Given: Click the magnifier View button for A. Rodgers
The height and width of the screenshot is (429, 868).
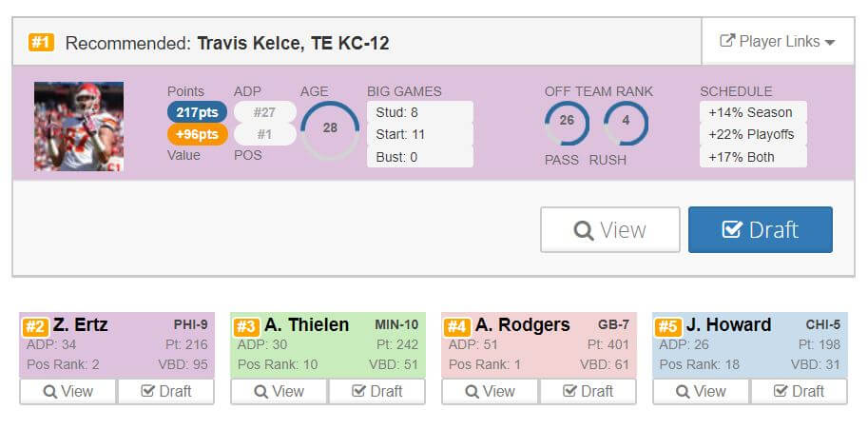Looking at the screenshot, I should coord(490,391).
